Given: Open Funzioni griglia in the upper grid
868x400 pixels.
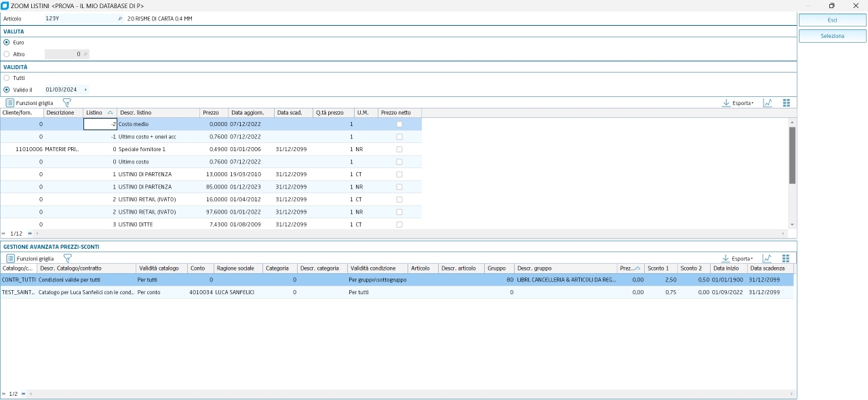Looking at the screenshot, I should tap(29, 103).
